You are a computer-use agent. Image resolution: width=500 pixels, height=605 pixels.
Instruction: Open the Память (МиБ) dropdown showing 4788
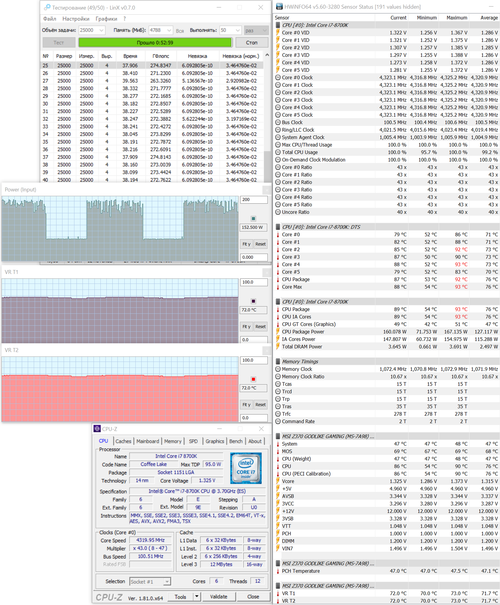pos(160,30)
